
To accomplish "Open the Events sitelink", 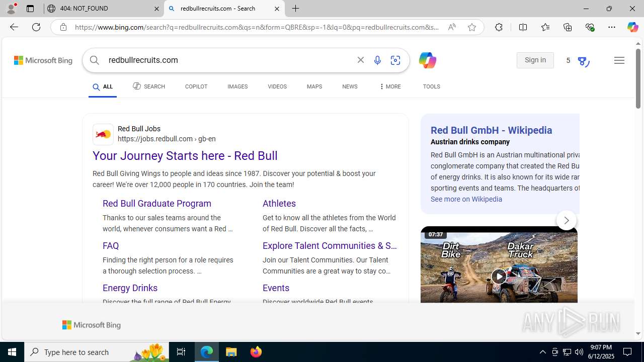I will tap(276, 288).
